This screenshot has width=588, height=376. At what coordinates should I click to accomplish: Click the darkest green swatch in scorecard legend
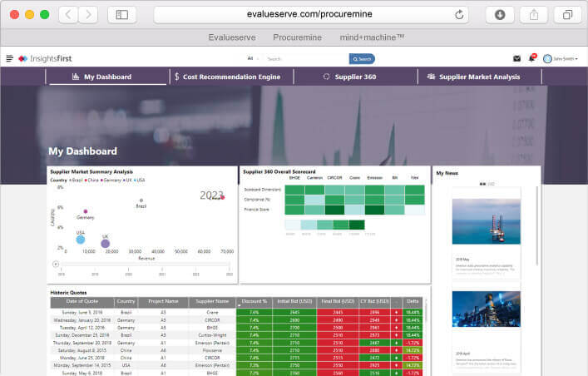[x=357, y=225]
